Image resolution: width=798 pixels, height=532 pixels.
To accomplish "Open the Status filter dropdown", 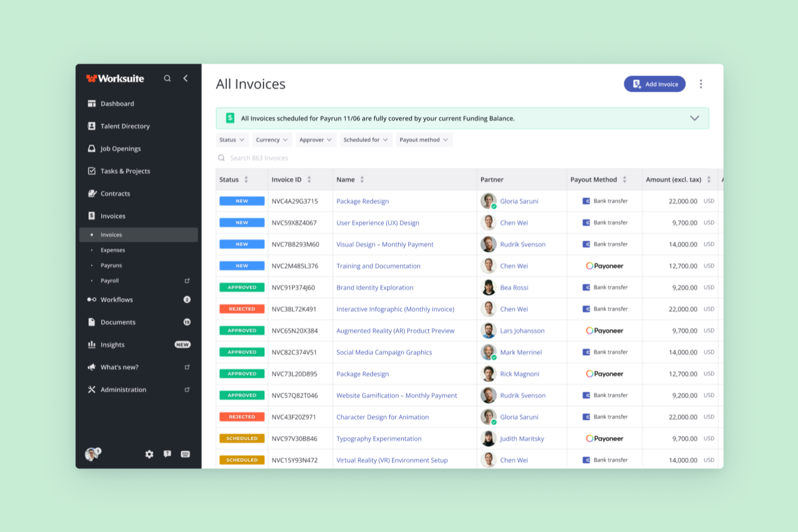I will (232, 140).
